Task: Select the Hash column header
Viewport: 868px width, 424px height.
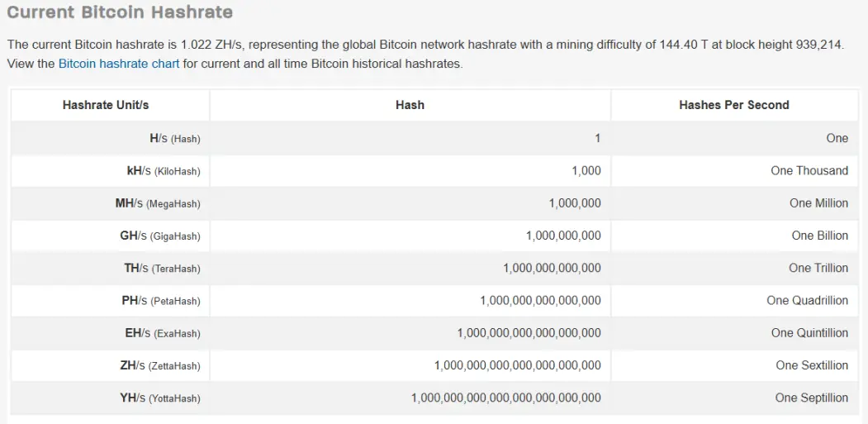Action: tap(410, 105)
